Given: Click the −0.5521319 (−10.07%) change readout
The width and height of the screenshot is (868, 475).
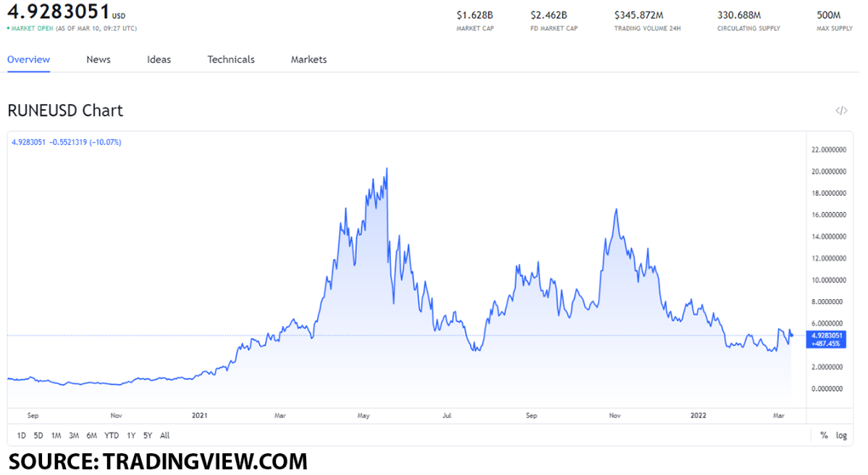Looking at the screenshot, I should point(85,142).
